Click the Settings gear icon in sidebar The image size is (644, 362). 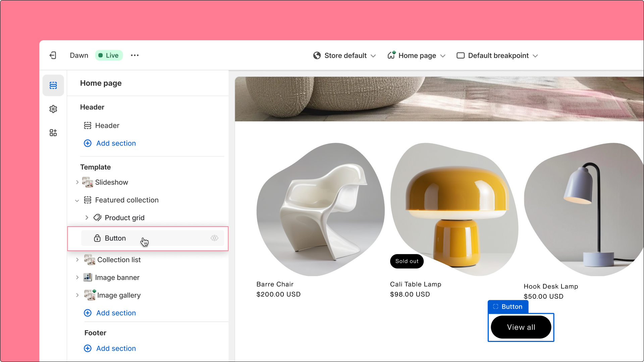tap(53, 109)
